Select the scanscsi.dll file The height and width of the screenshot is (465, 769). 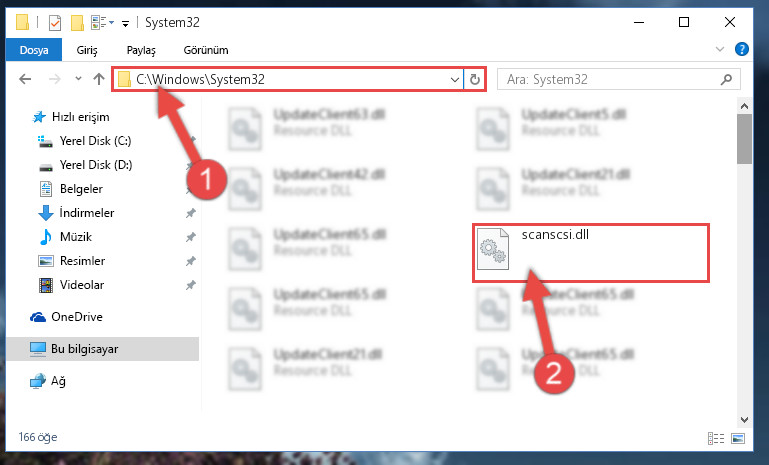click(x=590, y=253)
